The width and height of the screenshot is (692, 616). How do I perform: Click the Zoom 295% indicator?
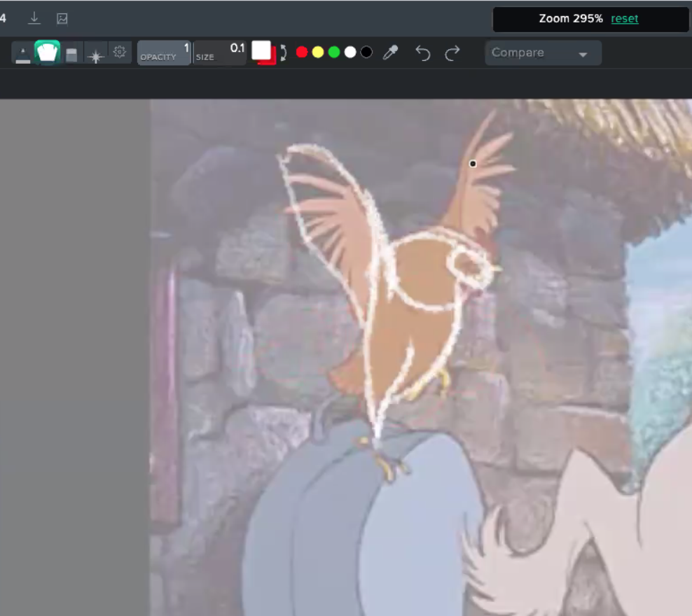click(571, 18)
